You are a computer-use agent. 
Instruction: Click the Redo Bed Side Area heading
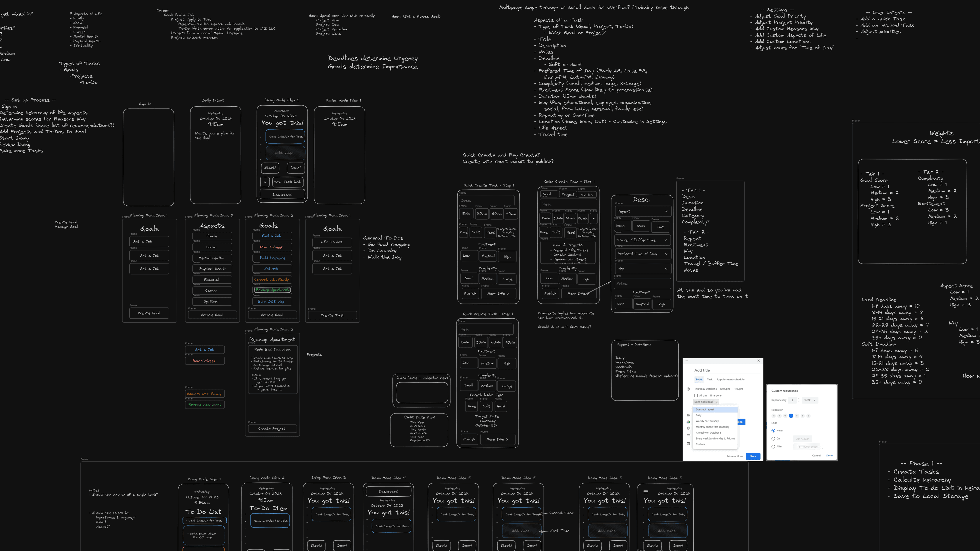coord(272,349)
